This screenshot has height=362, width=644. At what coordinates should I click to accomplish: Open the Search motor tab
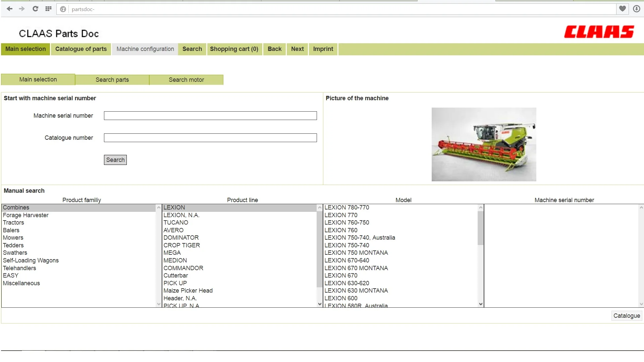coord(186,80)
